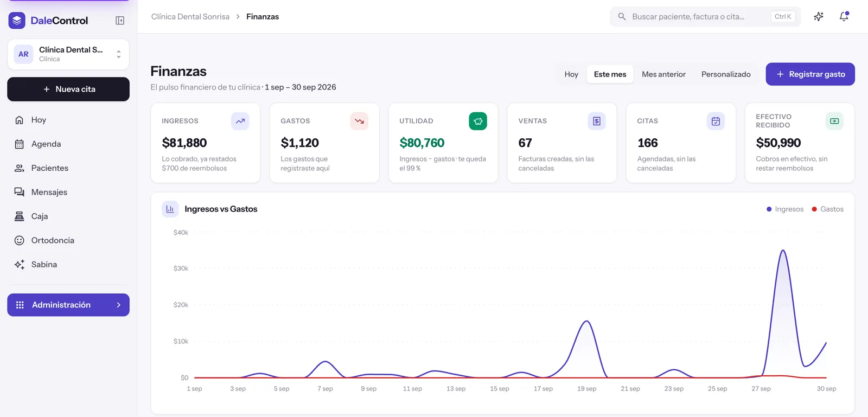Focus the patient search field

(x=705, y=17)
